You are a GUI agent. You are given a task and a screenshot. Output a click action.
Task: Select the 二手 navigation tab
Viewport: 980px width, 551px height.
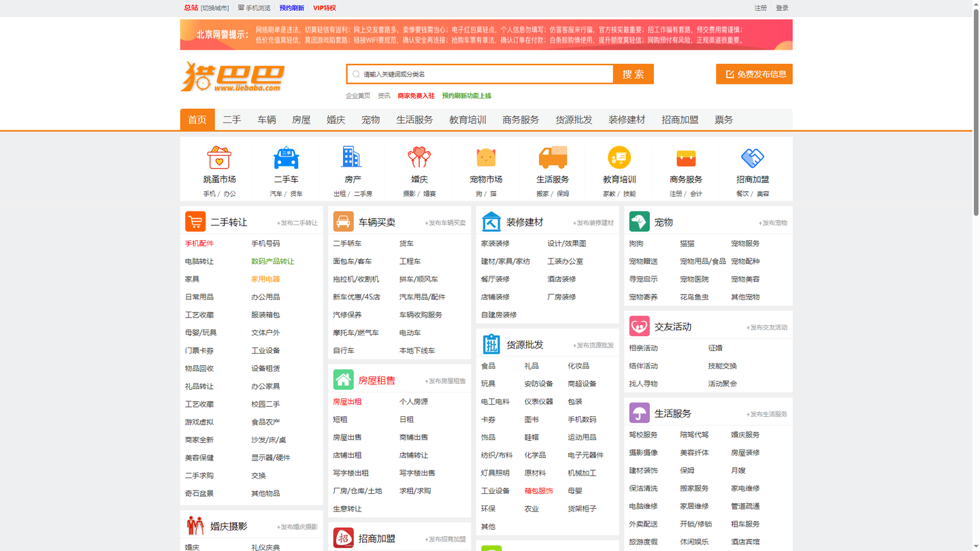(x=232, y=120)
